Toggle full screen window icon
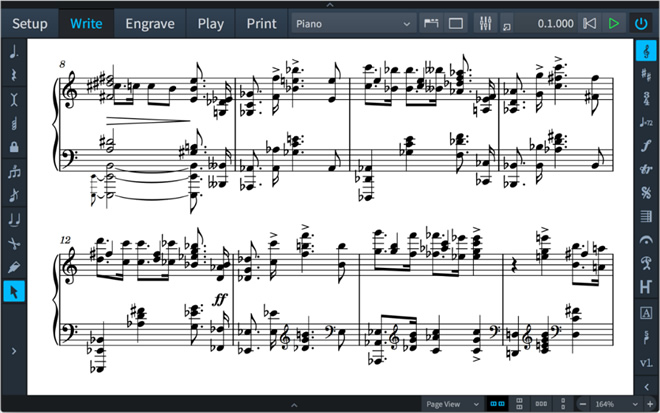Image resolution: width=660 pixels, height=413 pixels. pos(455,24)
